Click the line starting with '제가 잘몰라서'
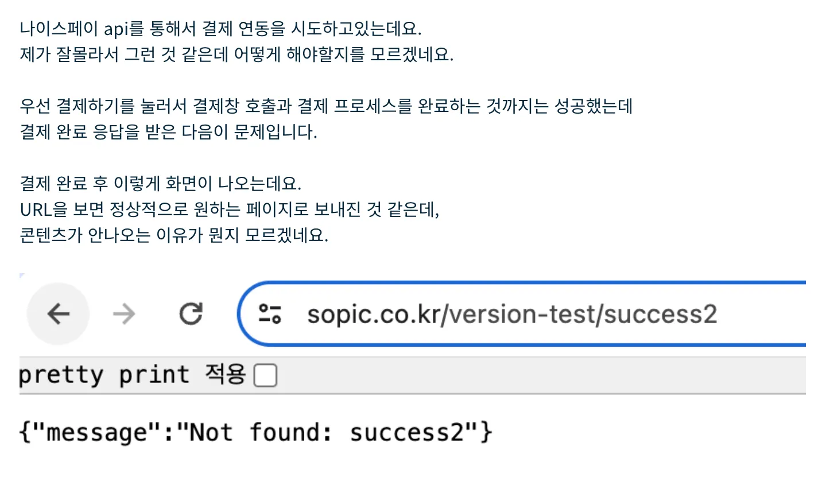The image size is (822, 504). (x=236, y=54)
